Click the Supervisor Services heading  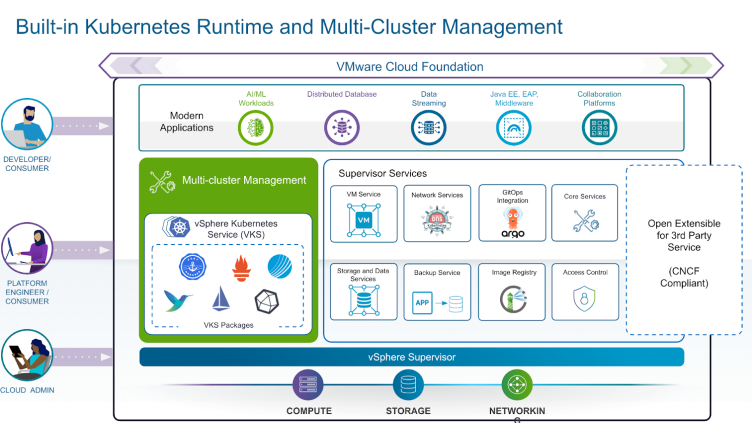pyautogui.click(x=382, y=173)
